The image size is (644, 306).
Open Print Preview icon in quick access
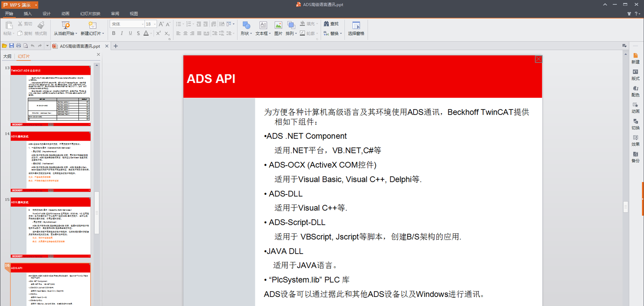point(26,46)
